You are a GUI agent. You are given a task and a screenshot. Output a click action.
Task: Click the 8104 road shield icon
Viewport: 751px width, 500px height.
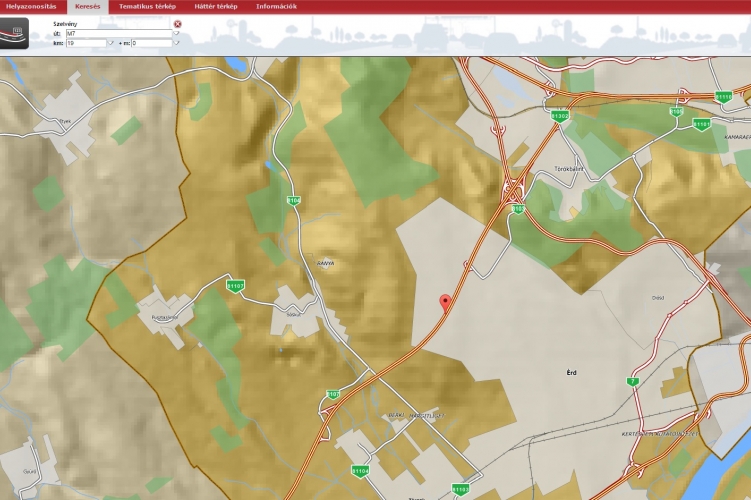coord(293,200)
